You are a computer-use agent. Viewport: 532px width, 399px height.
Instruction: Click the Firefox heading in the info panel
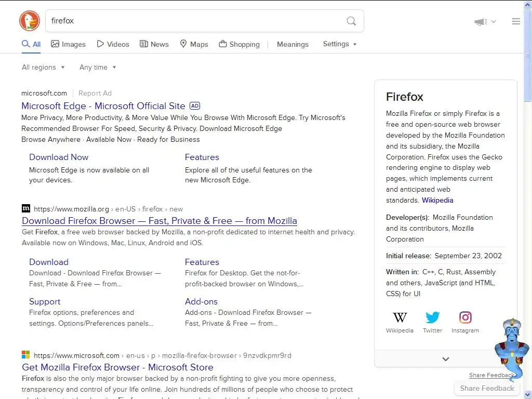pyautogui.click(x=405, y=97)
